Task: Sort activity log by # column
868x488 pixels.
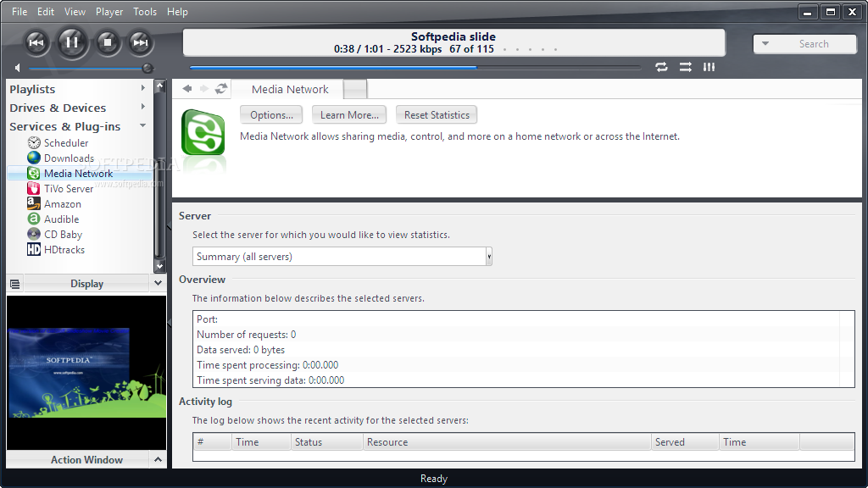Action: [x=213, y=442]
